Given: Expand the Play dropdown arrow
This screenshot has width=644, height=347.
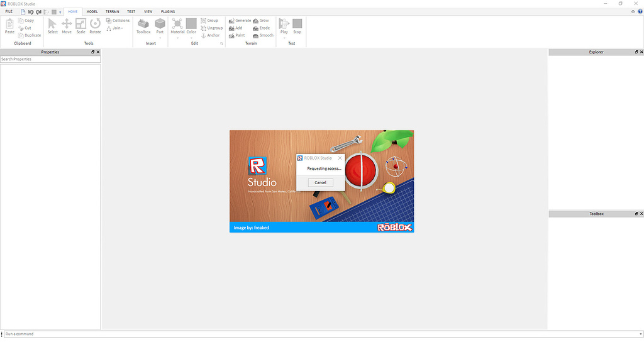Looking at the screenshot, I should pyautogui.click(x=284, y=38).
